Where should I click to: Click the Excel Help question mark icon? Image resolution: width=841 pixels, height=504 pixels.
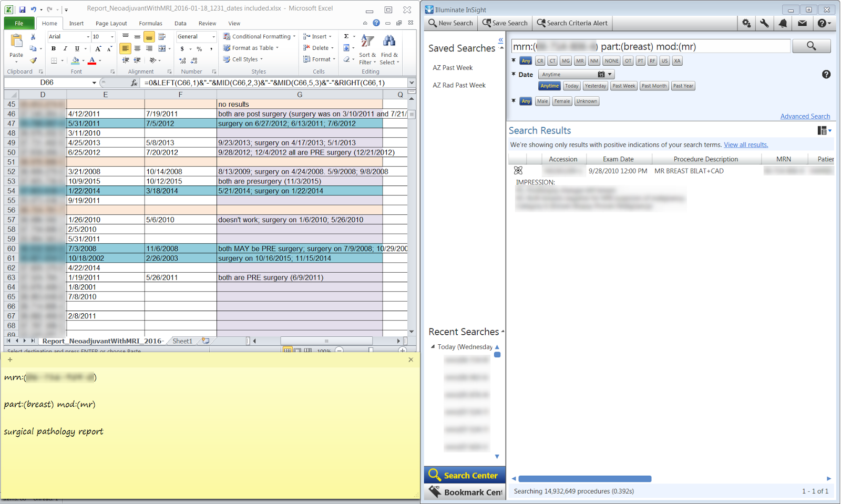click(376, 23)
